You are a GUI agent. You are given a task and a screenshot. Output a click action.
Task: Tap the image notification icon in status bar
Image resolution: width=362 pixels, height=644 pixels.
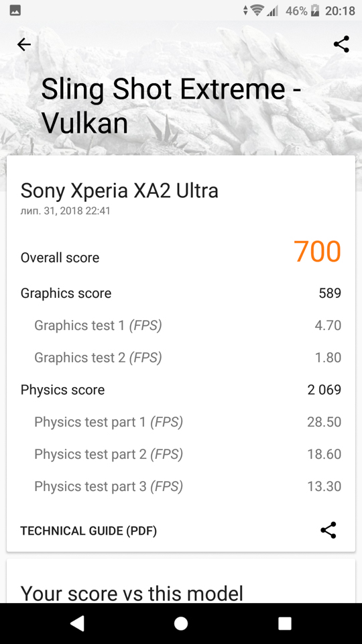pyautogui.click(x=15, y=11)
